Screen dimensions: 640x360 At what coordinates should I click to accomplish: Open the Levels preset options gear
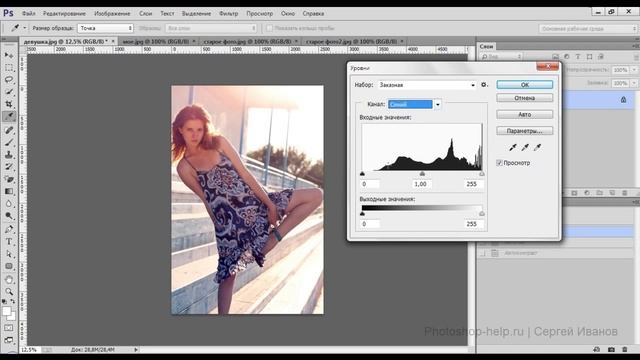pyautogui.click(x=484, y=85)
